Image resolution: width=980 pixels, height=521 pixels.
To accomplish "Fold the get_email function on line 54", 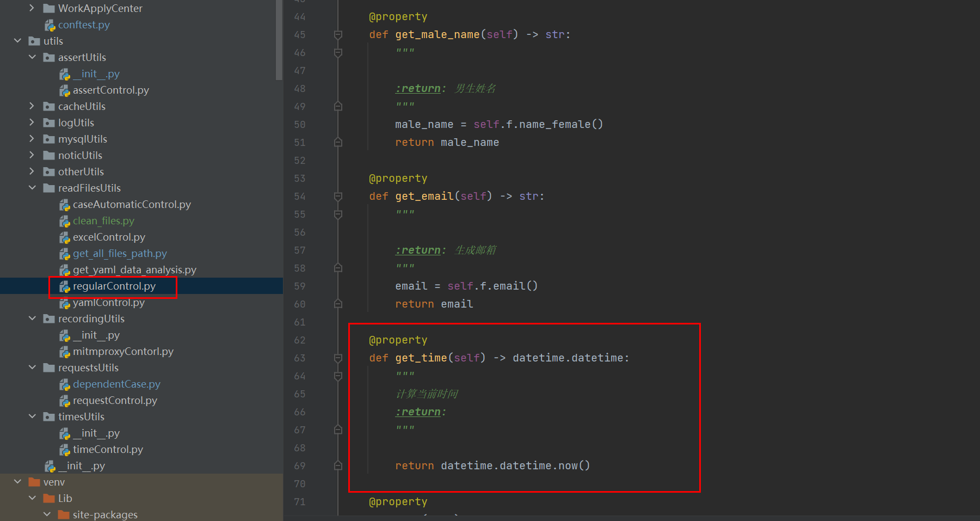I will tap(338, 197).
